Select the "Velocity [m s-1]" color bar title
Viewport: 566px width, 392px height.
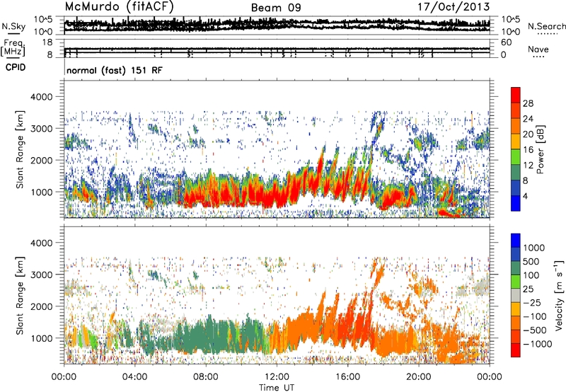[x=559, y=295]
